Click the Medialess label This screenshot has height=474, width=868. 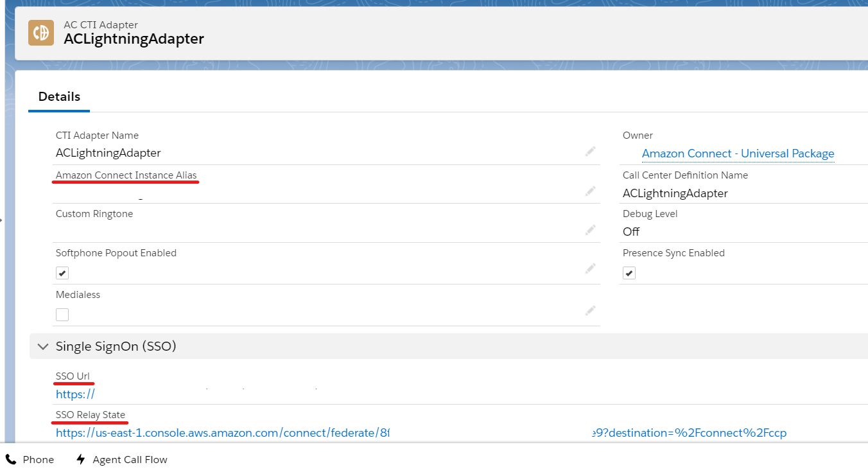[78, 295]
